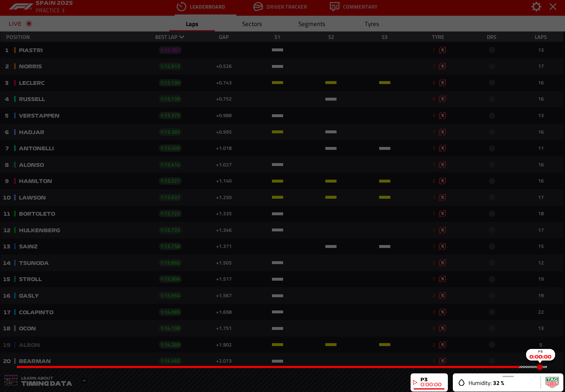565x392 pixels.
Task: Select the Hamilton driver row
Action: 282,181
